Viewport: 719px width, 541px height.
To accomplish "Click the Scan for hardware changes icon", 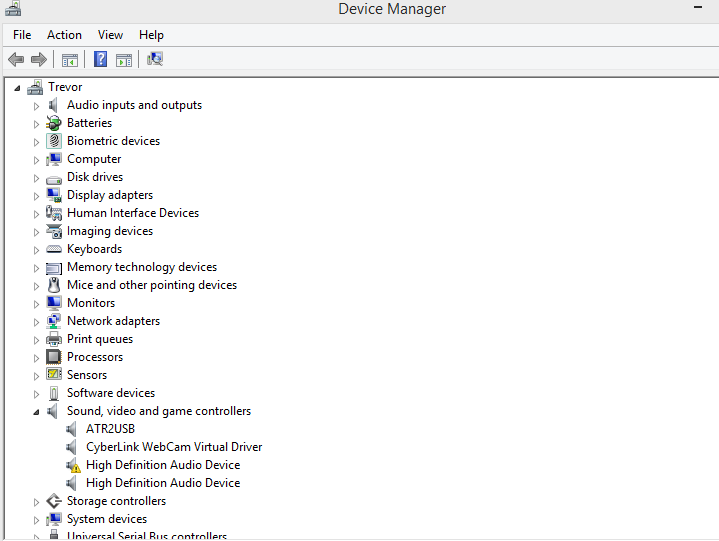I will point(154,59).
